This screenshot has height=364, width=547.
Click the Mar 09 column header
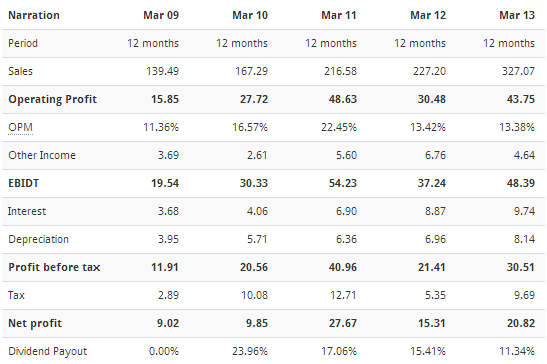pos(161,15)
